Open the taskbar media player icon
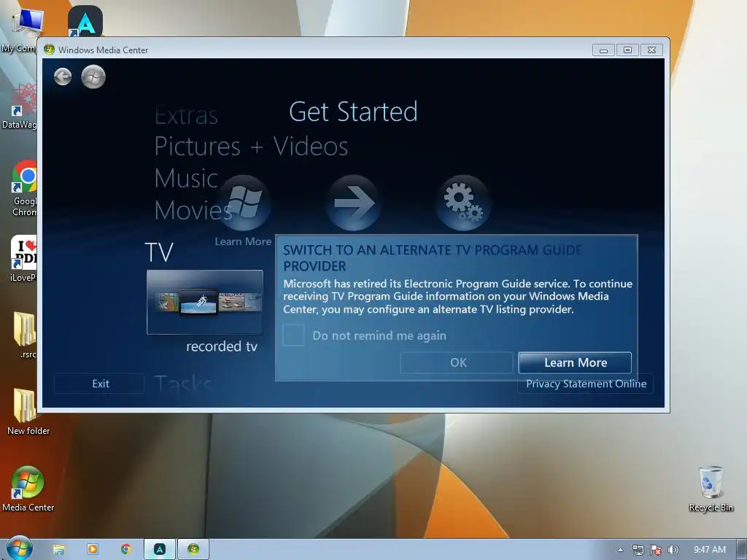Viewport: 747px width, 560px height. [x=93, y=550]
